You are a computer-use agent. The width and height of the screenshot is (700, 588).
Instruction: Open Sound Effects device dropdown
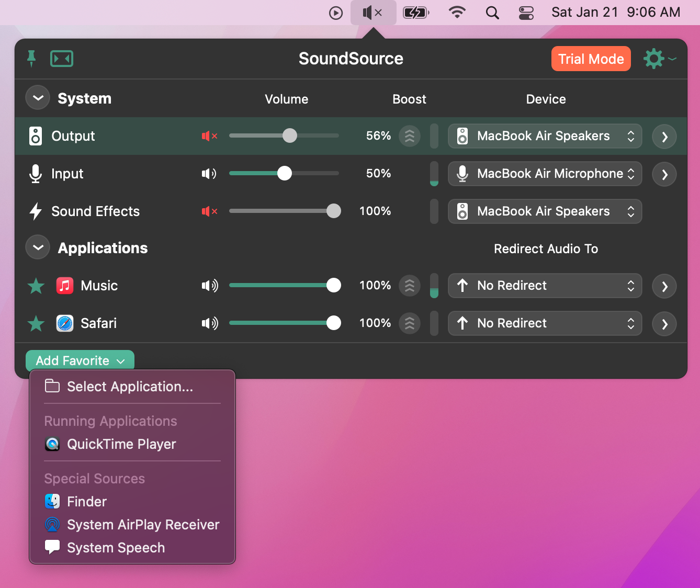[x=545, y=211]
